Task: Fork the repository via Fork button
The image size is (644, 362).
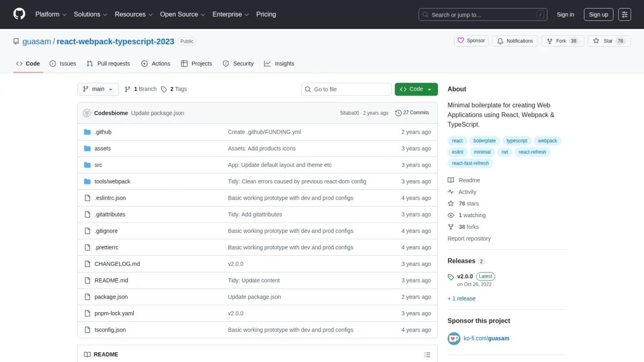Action: click(562, 41)
